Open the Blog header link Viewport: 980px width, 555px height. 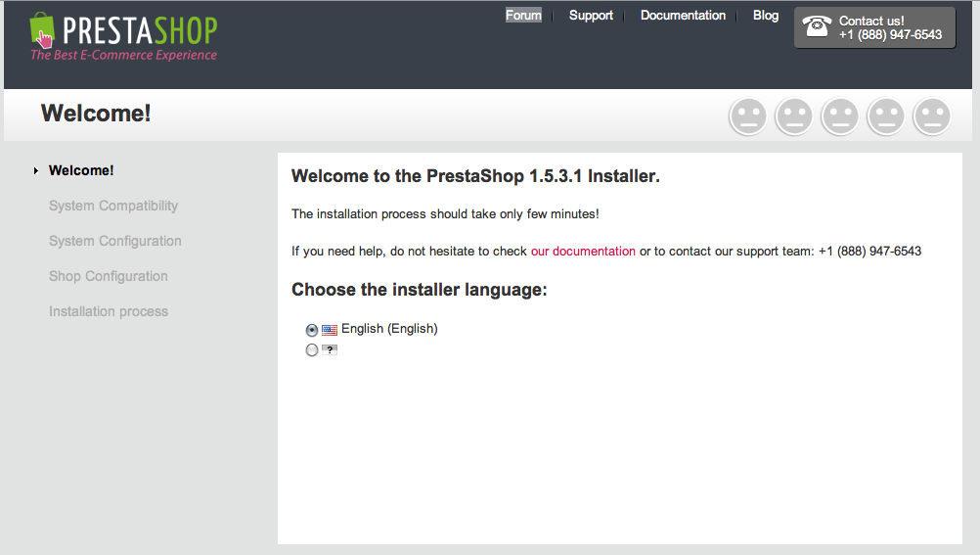pyautogui.click(x=766, y=15)
